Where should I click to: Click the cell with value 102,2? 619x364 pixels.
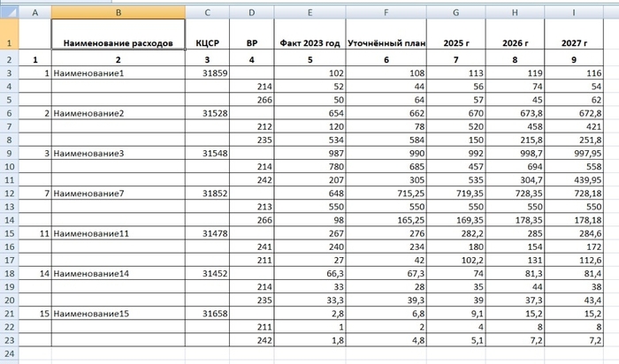click(x=456, y=260)
